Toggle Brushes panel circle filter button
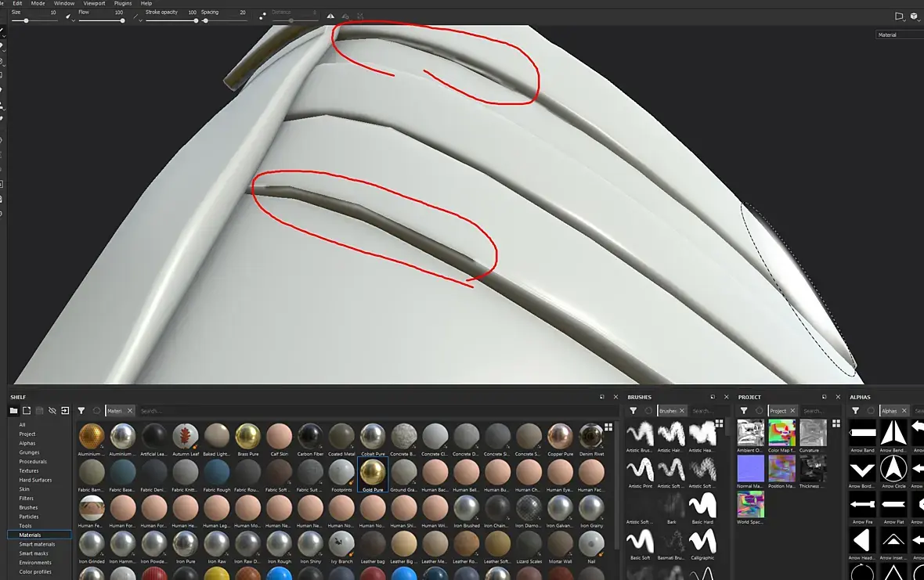924x580 pixels. tap(649, 410)
